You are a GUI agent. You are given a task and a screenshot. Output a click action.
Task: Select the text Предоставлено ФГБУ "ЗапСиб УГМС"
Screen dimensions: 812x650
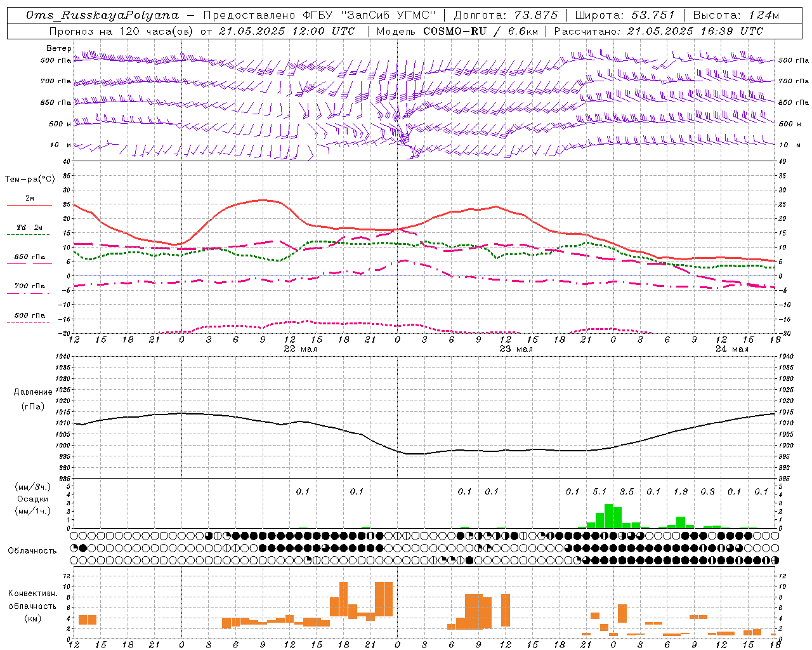[x=320, y=15]
